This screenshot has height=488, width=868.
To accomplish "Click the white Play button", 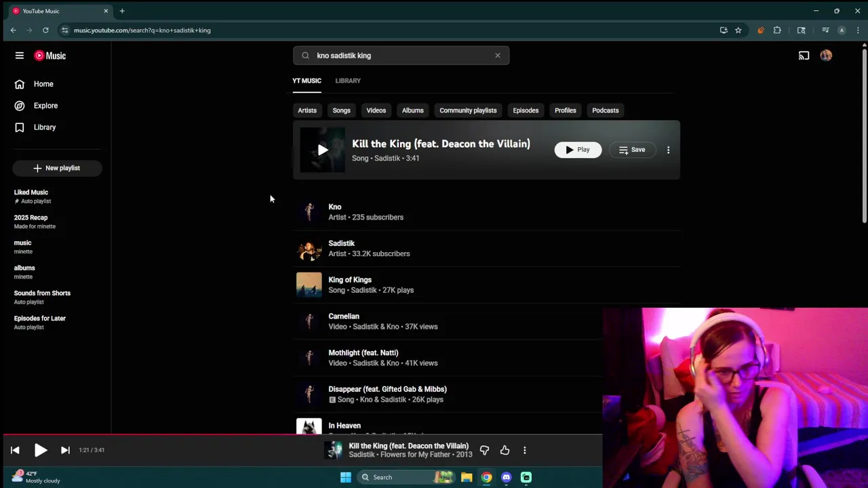I will [x=578, y=150].
